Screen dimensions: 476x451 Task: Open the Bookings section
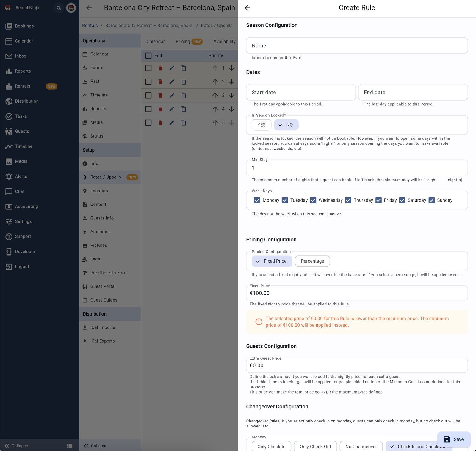tap(24, 26)
